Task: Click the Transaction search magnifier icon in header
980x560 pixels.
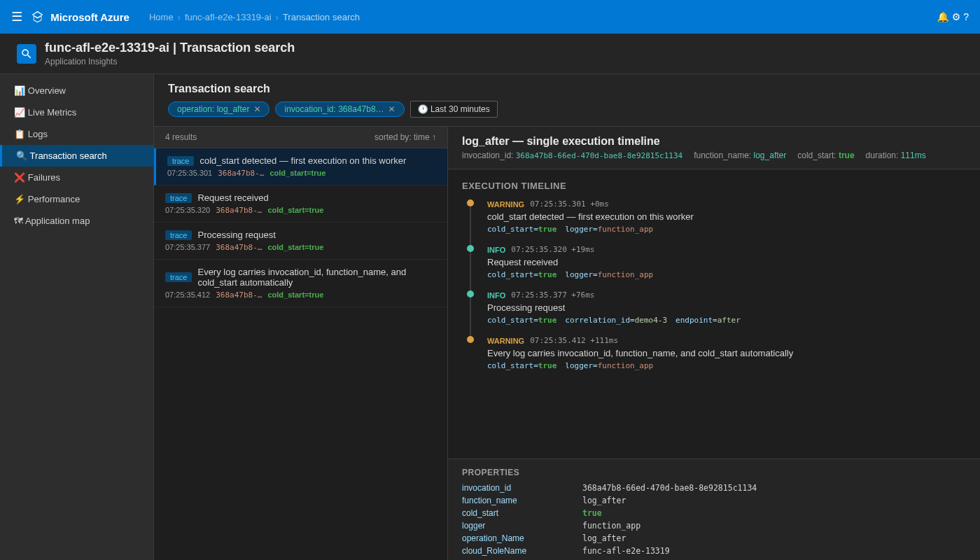Action: (x=27, y=54)
